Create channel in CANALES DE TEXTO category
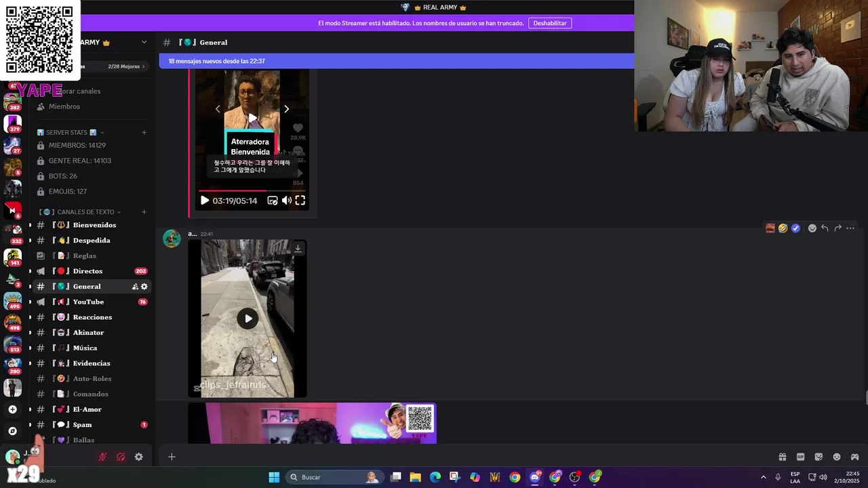Screen dimensions: 868x488 pyautogui.click(x=144, y=211)
